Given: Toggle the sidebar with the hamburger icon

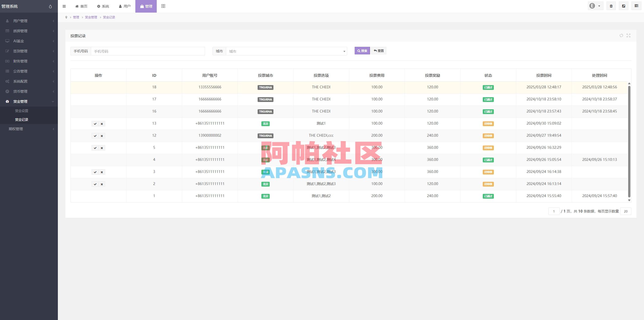Looking at the screenshot, I should click(64, 6).
